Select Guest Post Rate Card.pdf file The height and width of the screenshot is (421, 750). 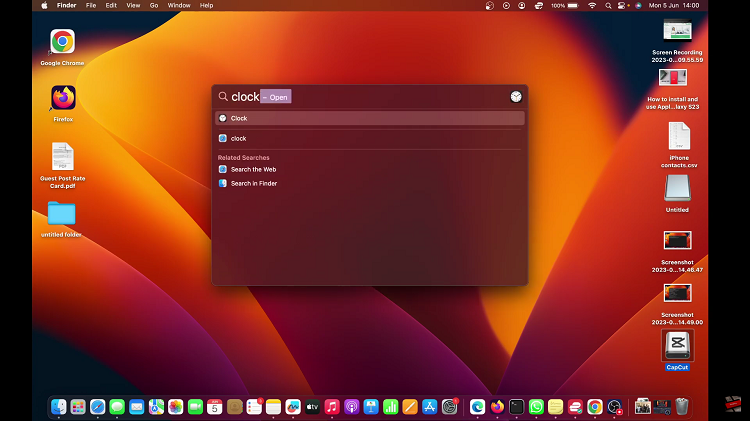pos(62,157)
